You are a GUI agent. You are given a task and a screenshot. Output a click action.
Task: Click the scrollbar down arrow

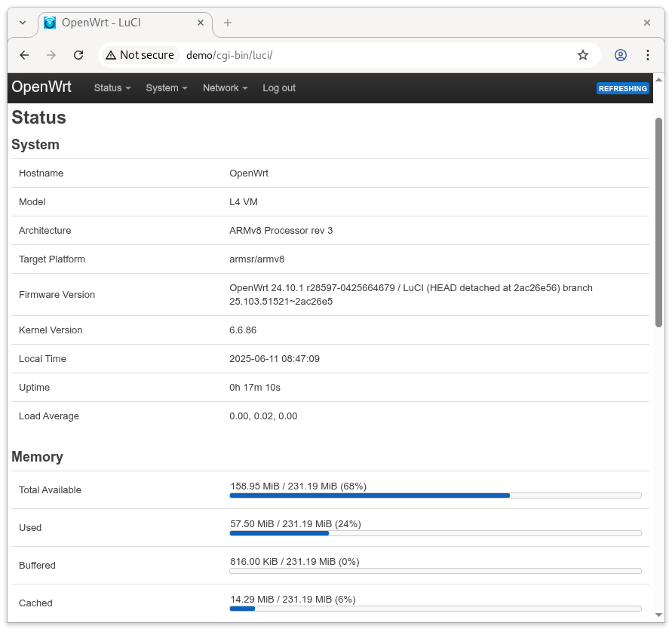tap(658, 615)
